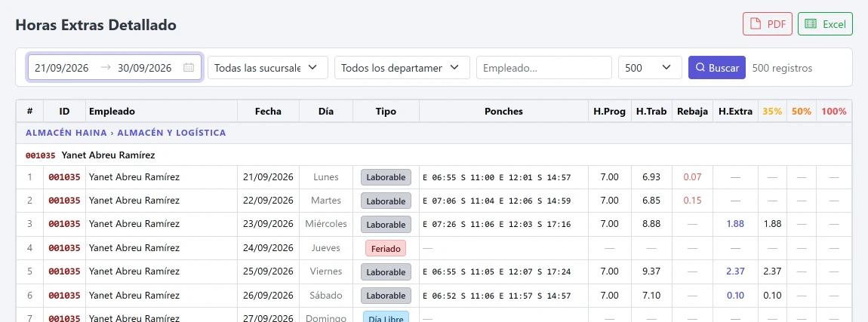
Task: Click the H.Extra column header
Action: coord(736,111)
